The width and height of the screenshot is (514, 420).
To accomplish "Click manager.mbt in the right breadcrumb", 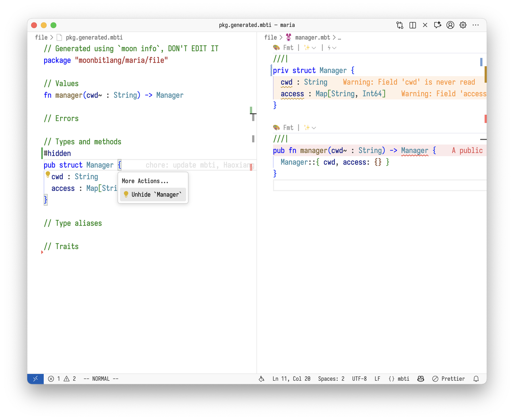I will [312, 37].
